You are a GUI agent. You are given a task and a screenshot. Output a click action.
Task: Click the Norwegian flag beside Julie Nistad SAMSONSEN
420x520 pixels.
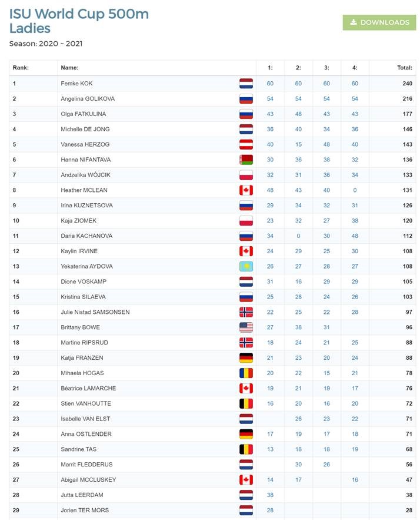point(246,312)
